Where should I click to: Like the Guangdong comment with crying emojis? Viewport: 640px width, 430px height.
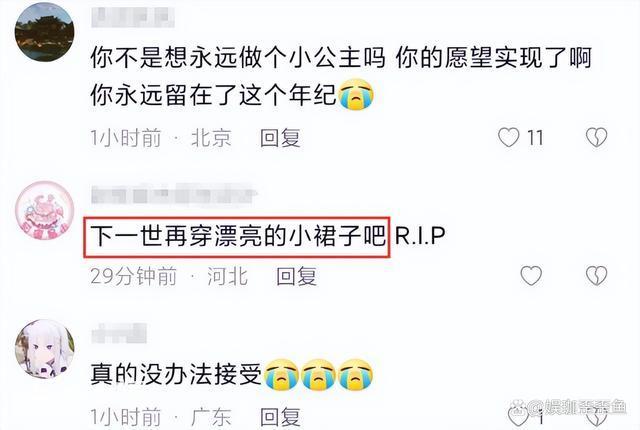click(x=518, y=417)
